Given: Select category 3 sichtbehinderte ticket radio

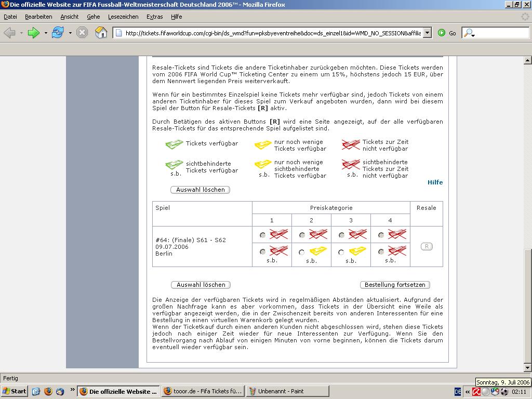Looking at the screenshot, I should (341, 252).
